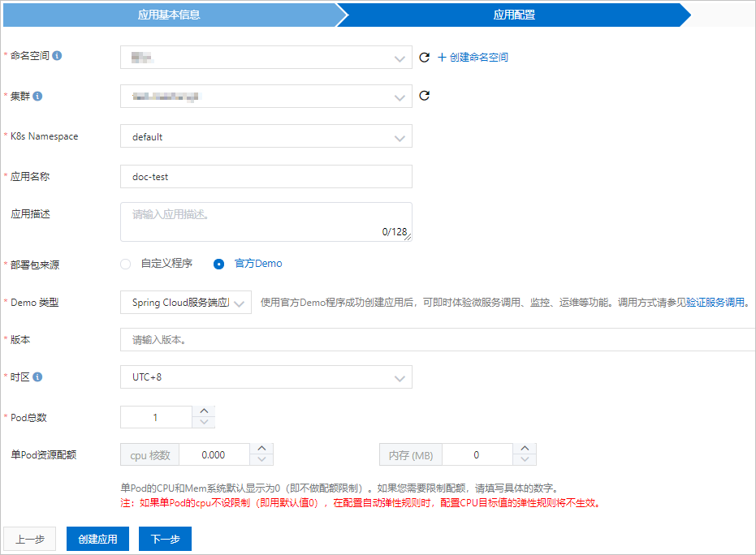This screenshot has height=555, width=756.
Task: Refresh the 命名空间 namespace list
Action: [x=424, y=58]
